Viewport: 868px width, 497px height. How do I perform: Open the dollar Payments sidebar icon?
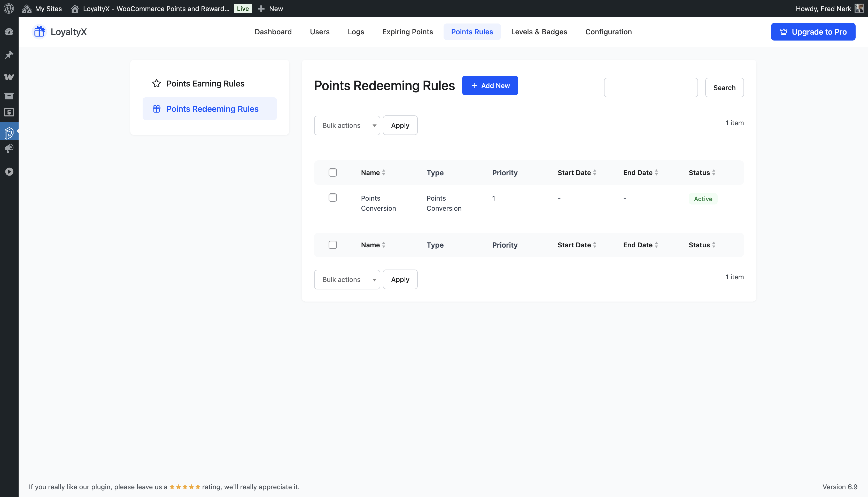(9, 112)
